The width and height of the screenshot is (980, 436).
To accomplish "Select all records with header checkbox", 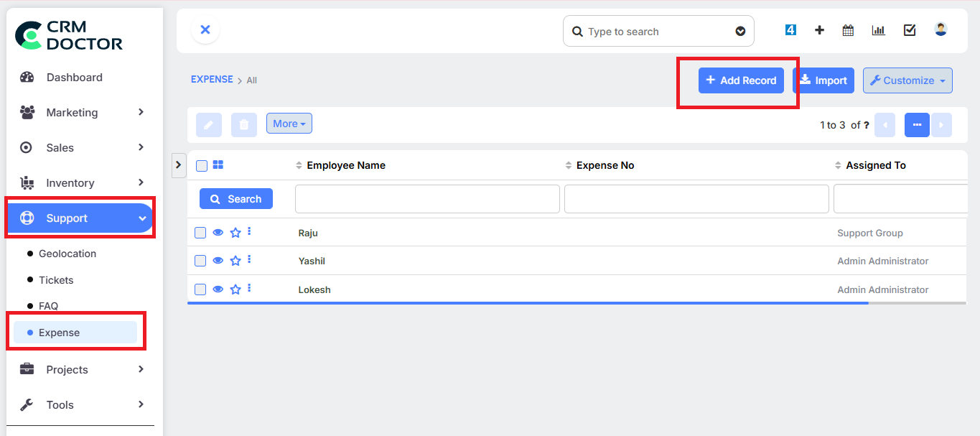I will (x=201, y=165).
